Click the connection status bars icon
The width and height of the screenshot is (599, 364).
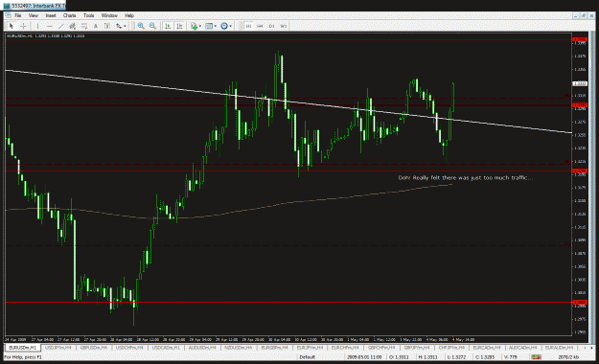point(536,357)
